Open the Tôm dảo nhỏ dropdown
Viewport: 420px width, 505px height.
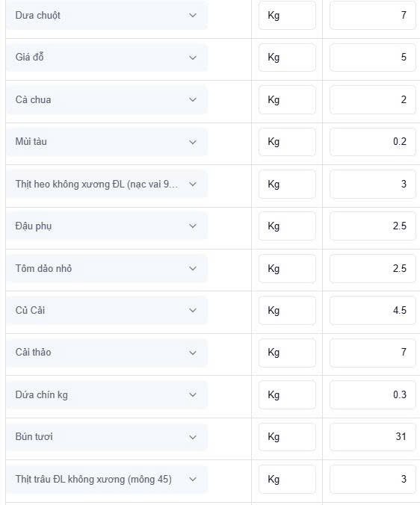click(106, 268)
